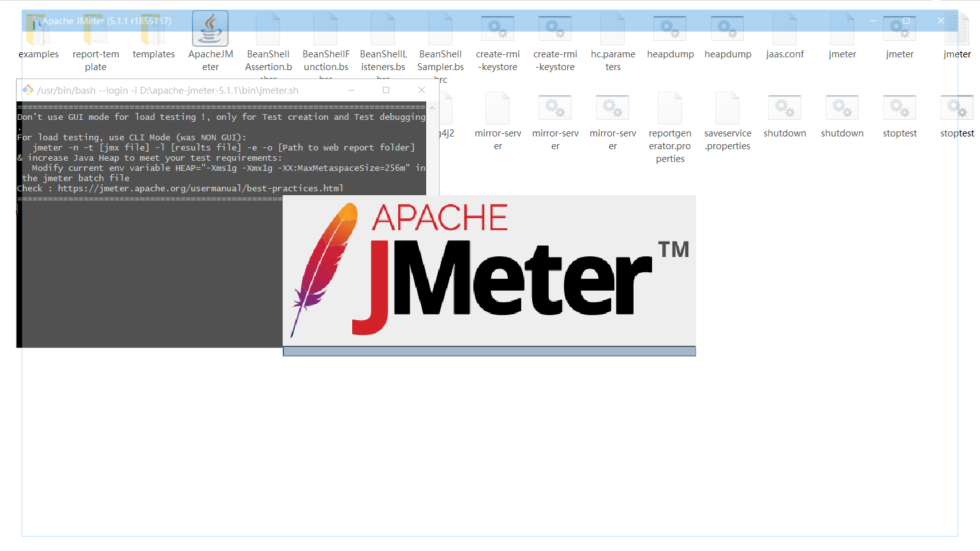Viewport: 980px width, 551px height.
Task: Open the templates folder
Action: click(153, 37)
